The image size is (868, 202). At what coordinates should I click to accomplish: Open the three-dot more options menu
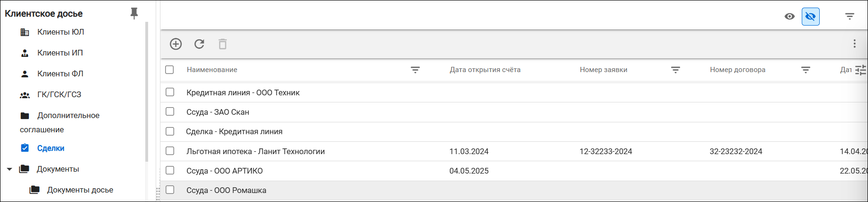[854, 44]
